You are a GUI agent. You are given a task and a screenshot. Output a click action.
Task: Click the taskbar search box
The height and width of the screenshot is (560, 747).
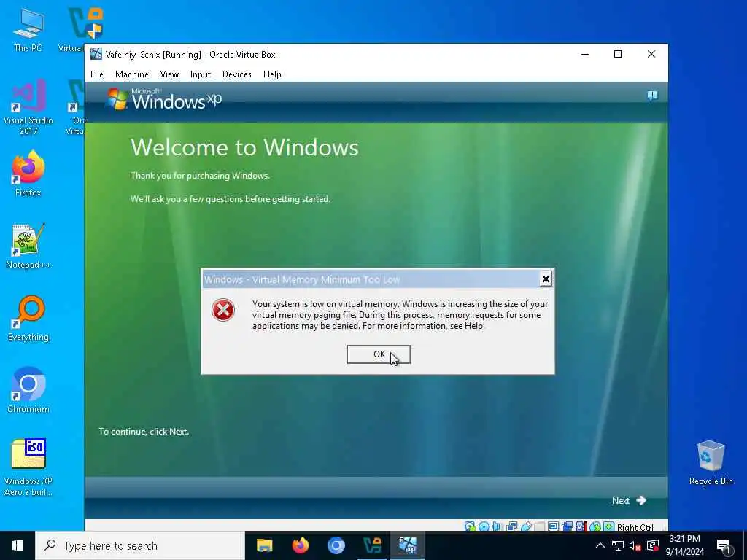click(x=140, y=545)
